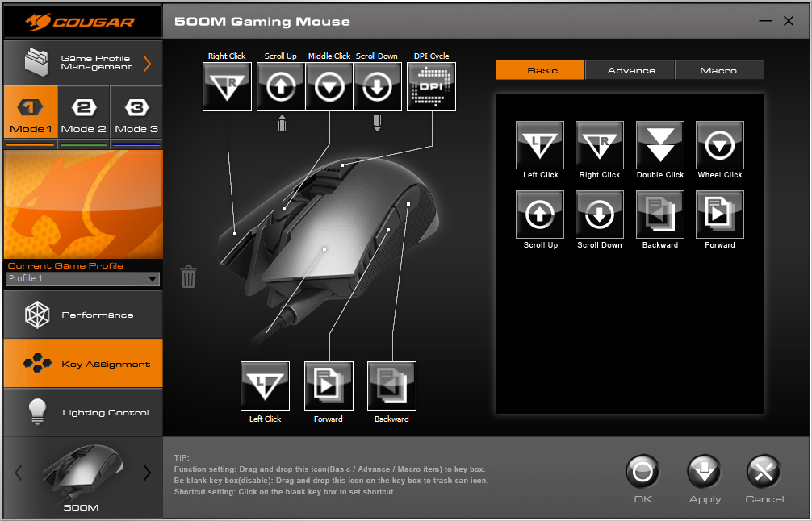812x521 pixels.
Task: Select Mode 1
Action: [31, 114]
